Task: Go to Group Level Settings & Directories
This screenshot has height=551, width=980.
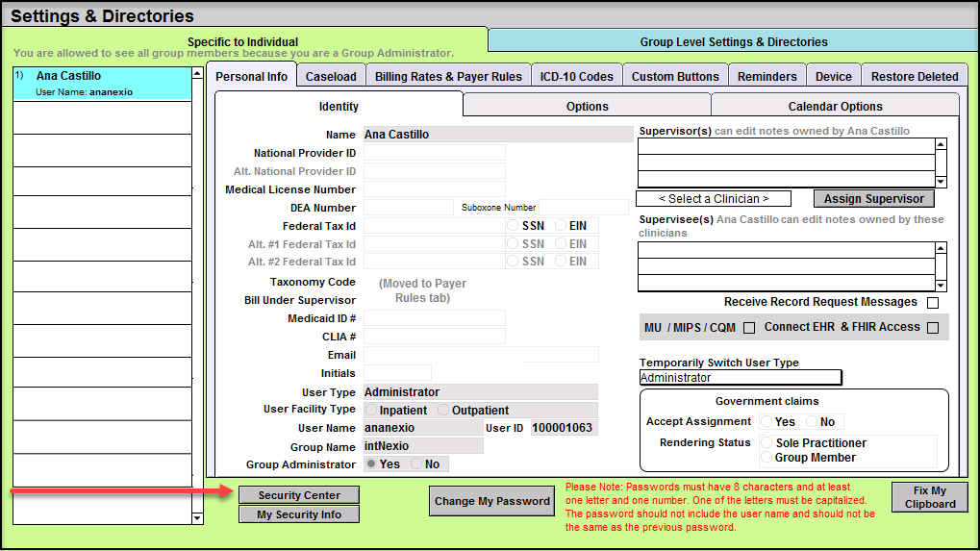Action: 733,42
